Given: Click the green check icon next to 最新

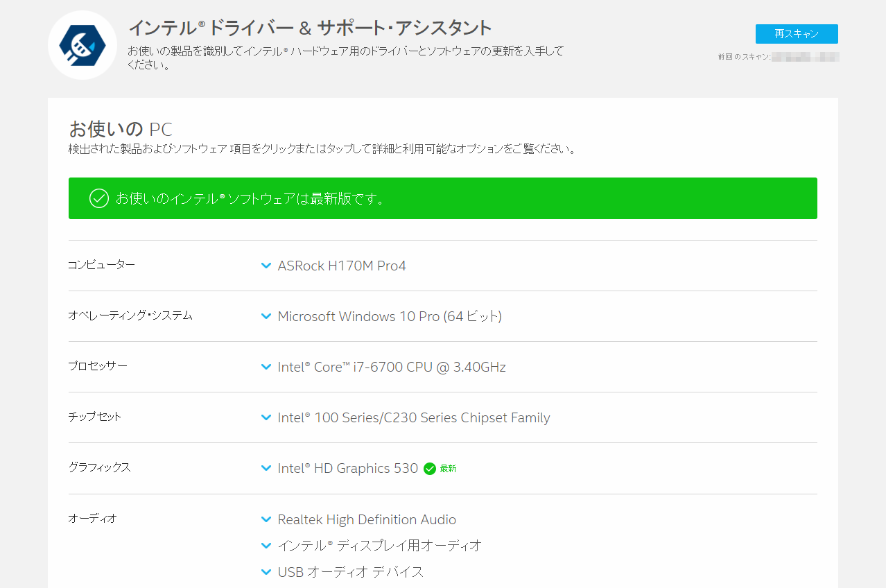Looking at the screenshot, I should [430, 469].
